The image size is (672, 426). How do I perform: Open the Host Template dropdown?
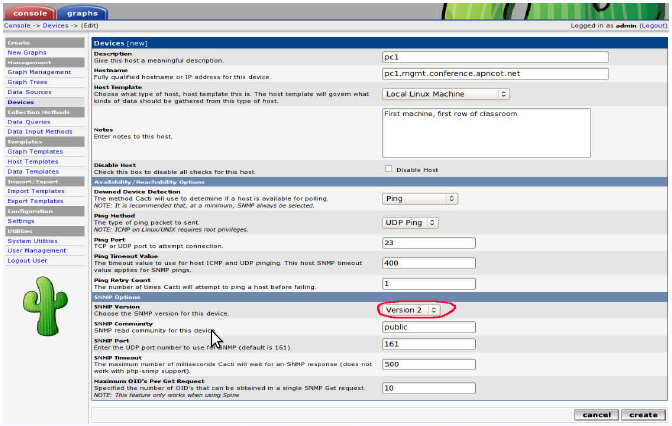[x=446, y=94]
